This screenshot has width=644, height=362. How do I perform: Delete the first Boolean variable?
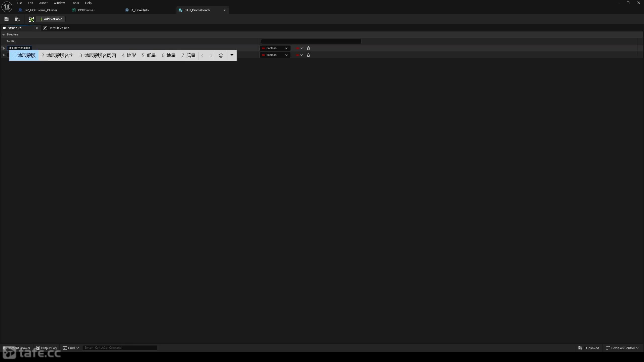pyautogui.click(x=308, y=48)
